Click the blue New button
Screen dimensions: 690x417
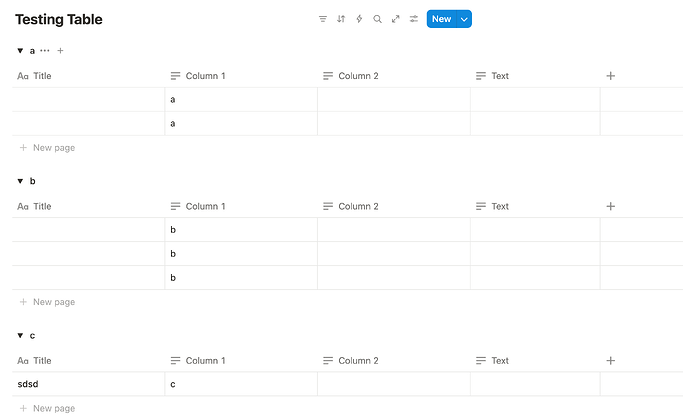[x=441, y=19]
